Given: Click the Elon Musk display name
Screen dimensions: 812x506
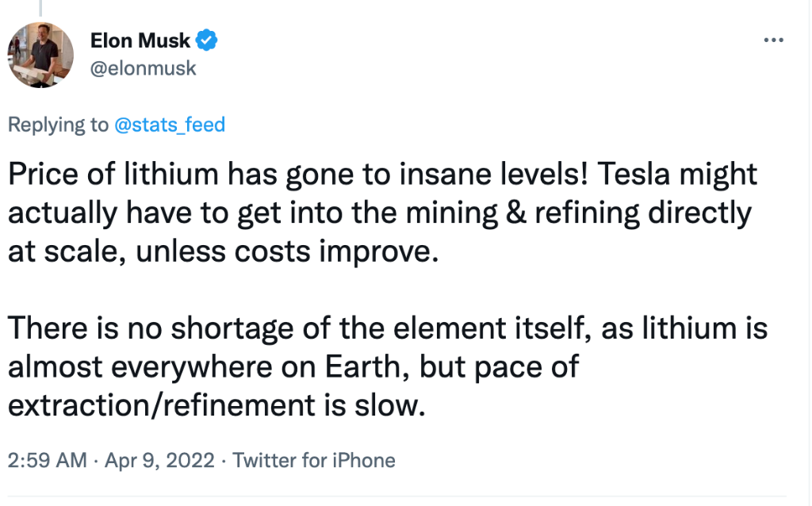Looking at the screenshot, I should point(140,40).
